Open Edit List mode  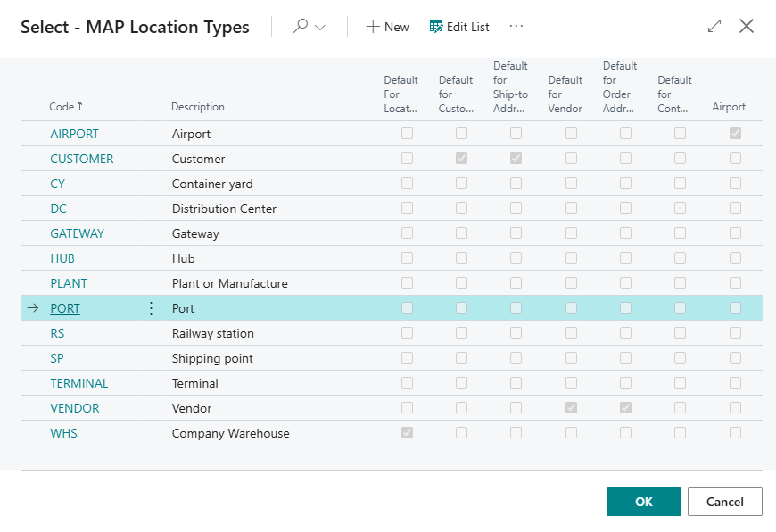click(x=459, y=27)
